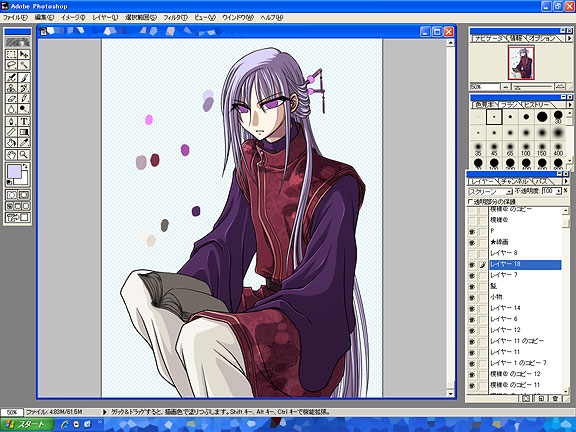Select the Move tool
Viewport: 576px width, 432px height.
click(x=24, y=55)
